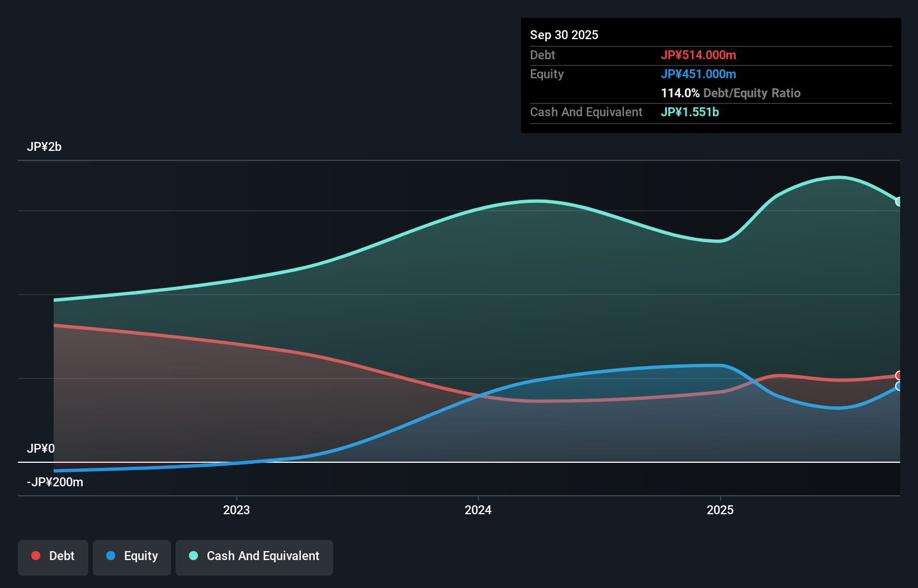This screenshot has width=918, height=588.
Task: Click the 114.0% Debt/Equity Ratio text
Action: coord(731,93)
